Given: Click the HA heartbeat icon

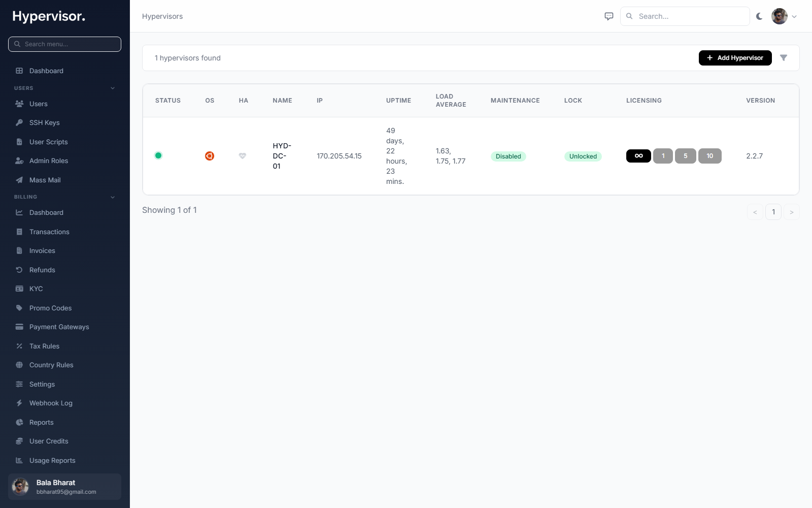Looking at the screenshot, I should [x=243, y=156].
